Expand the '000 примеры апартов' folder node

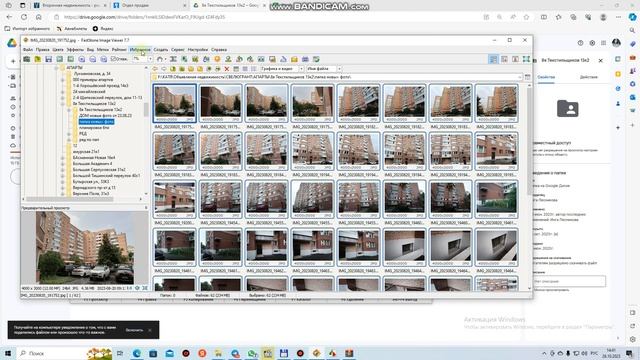coord(62,80)
